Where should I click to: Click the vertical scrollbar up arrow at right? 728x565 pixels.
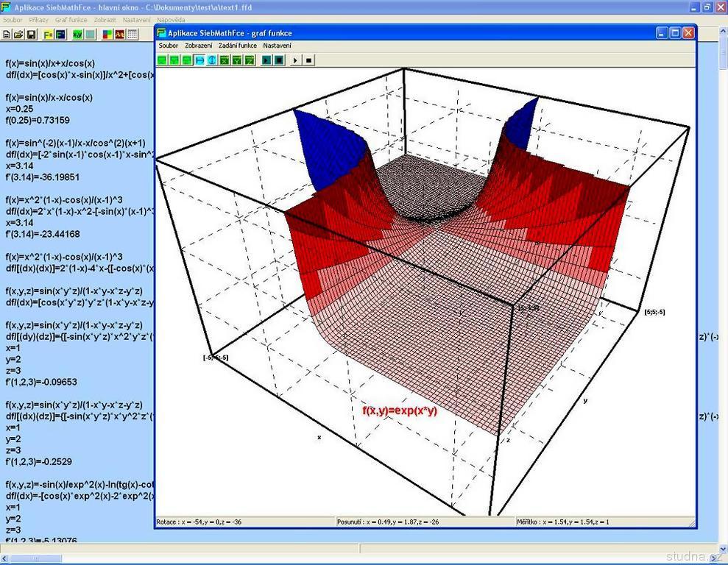(723, 46)
